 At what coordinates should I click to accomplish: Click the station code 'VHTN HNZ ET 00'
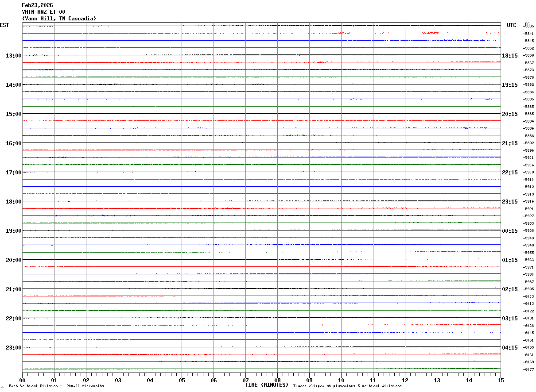coord(43,12)
